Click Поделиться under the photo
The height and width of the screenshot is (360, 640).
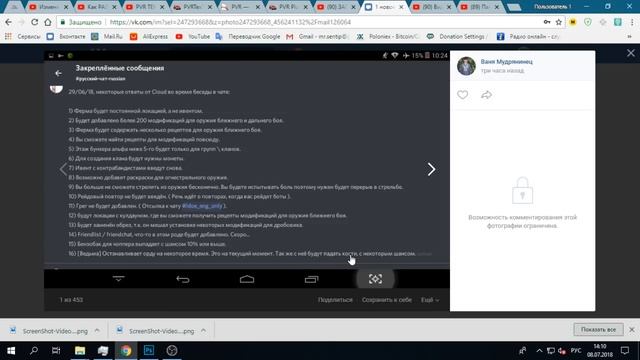click(x=335, y=300)
